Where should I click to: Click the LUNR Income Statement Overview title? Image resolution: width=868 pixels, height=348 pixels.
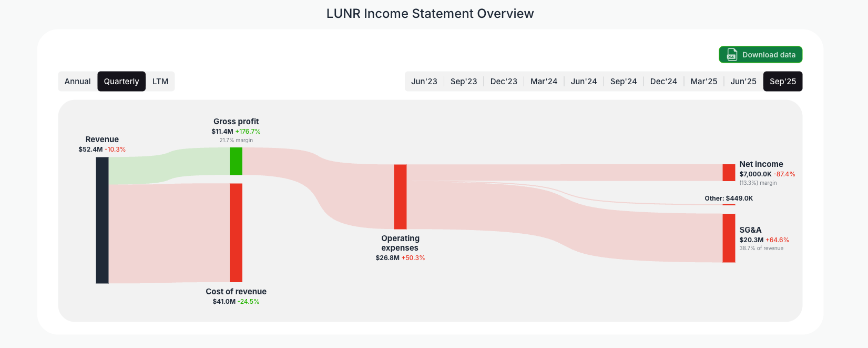click(x=430, y=13)
